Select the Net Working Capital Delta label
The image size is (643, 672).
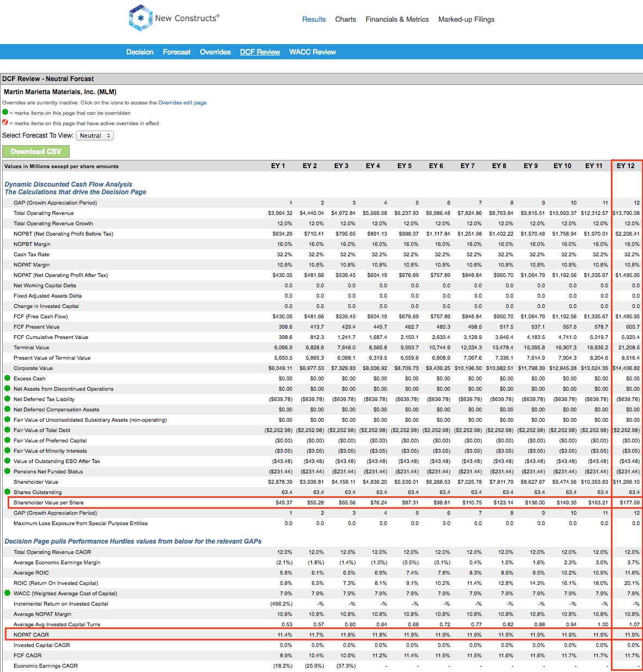tap(45, 286)
